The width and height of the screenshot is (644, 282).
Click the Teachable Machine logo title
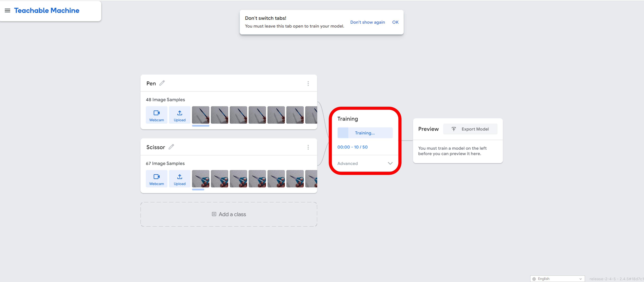pos(47,11)
